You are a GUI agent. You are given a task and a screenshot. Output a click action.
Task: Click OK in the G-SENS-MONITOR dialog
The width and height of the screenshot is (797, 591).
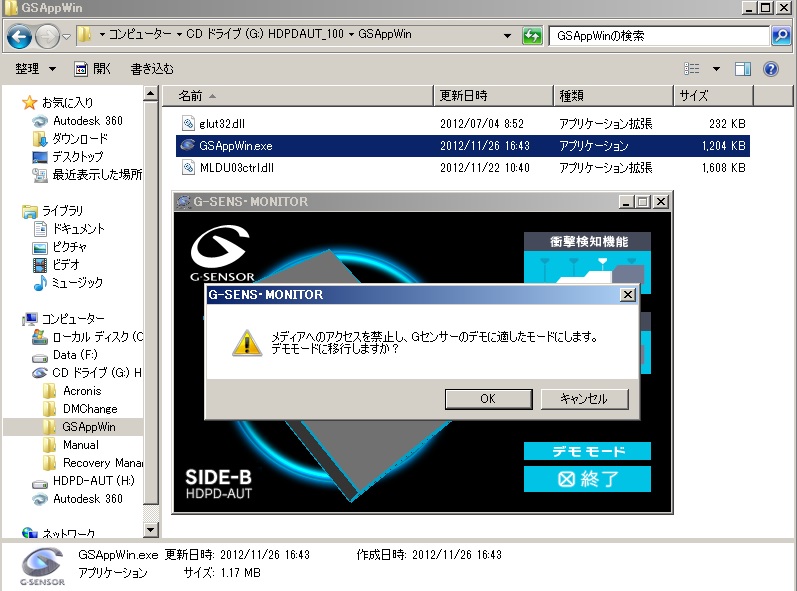click(488, 399)
